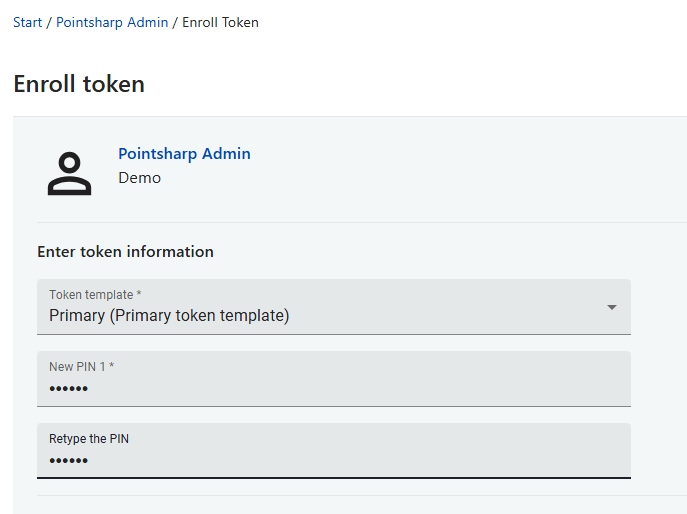The height and width of the screenshot is (514, 687).
Task: Click the slash separator after the Start breadcrumb
Action: (49, 22)
